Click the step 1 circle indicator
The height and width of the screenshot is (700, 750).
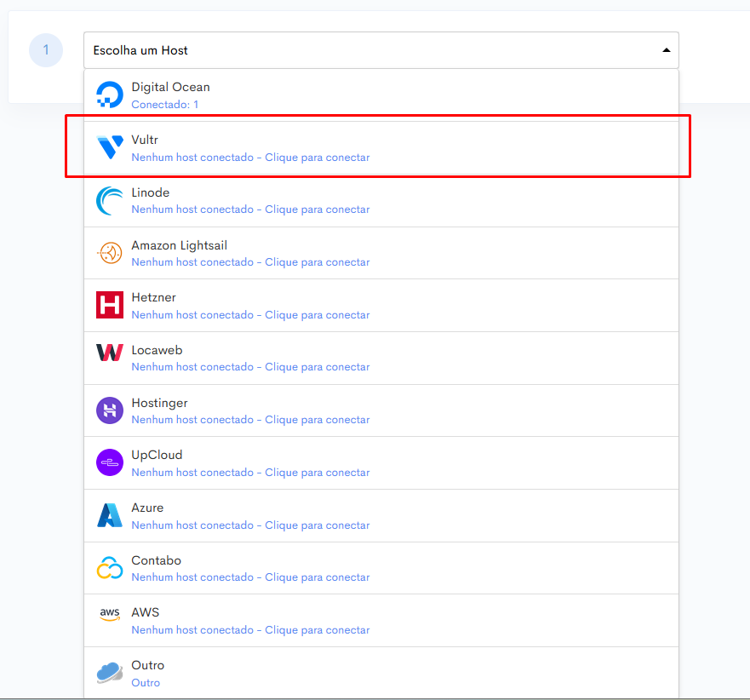46,49
